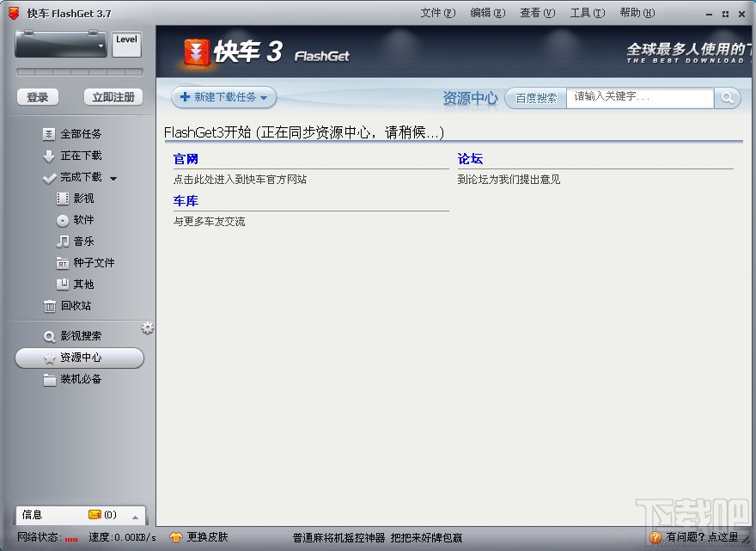Click the segmented level progress bar under speed display
The height and width of the screenshot is (551, 756).
80,72
